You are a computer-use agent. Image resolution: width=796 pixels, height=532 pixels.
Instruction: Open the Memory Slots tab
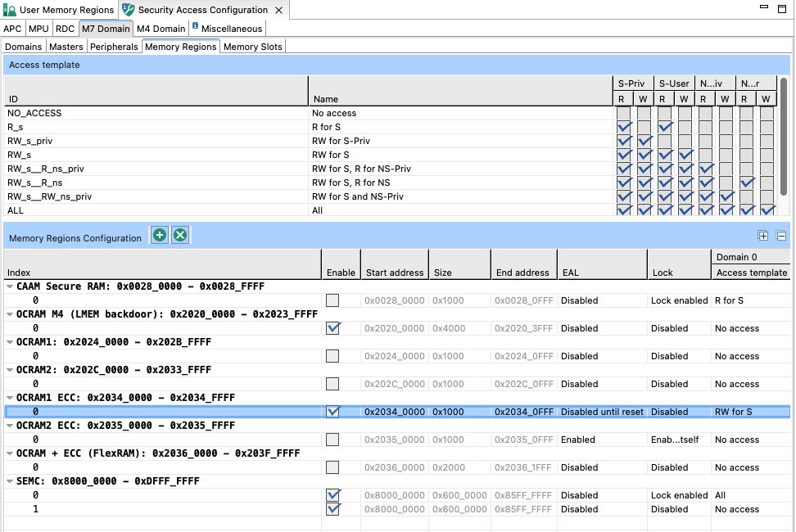point(252,47)
